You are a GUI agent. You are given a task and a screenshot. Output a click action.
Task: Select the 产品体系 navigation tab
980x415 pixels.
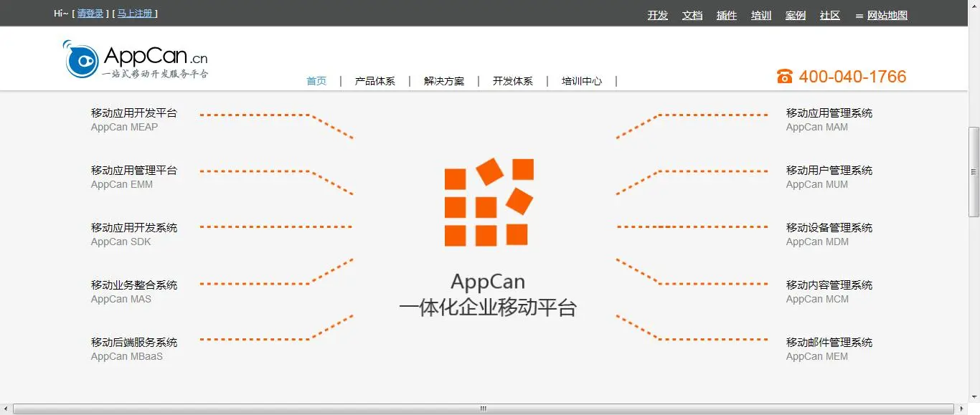[375, 81]
